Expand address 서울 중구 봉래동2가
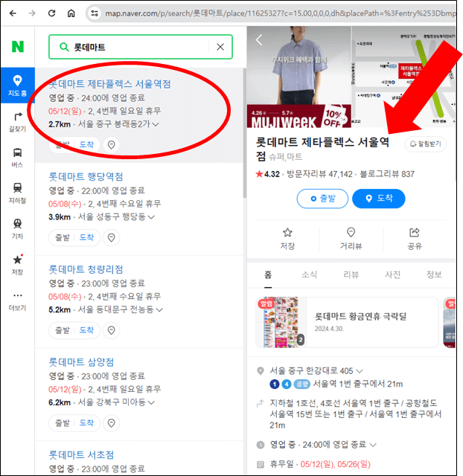463x476 pixels. [x=156, y=124]
